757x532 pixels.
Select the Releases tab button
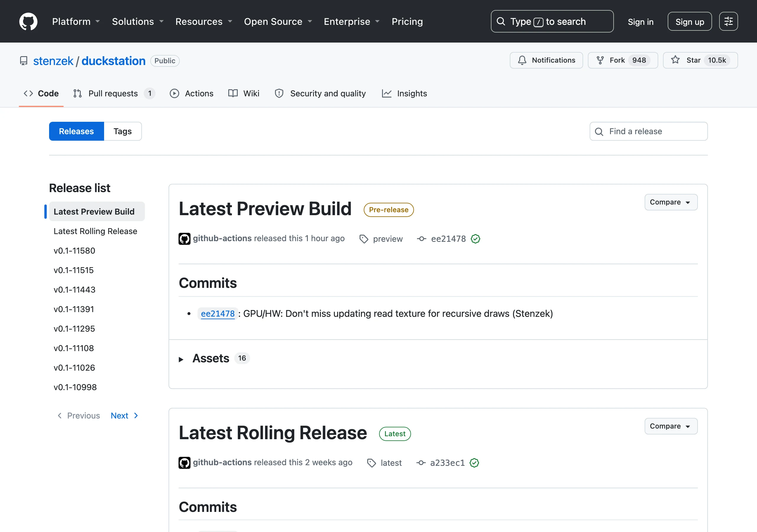click(77, 131)
